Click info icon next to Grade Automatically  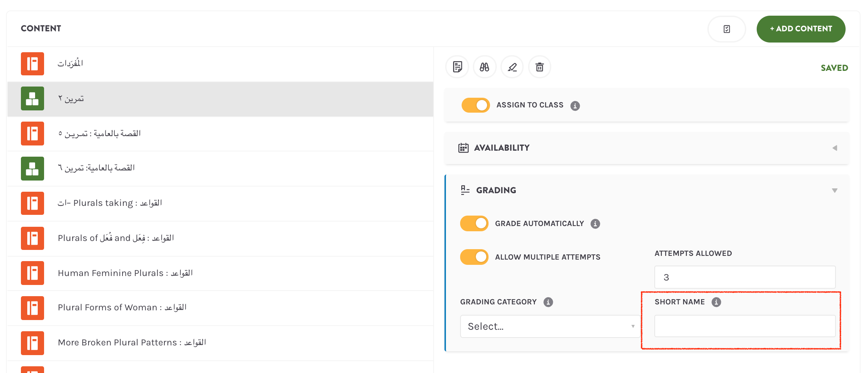pyautogui.click(x=595, y=224)
